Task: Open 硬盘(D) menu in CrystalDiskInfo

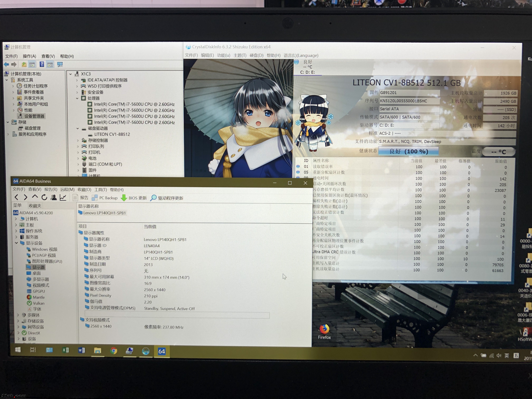Action: pyautogui.click(x=256, y=55)
